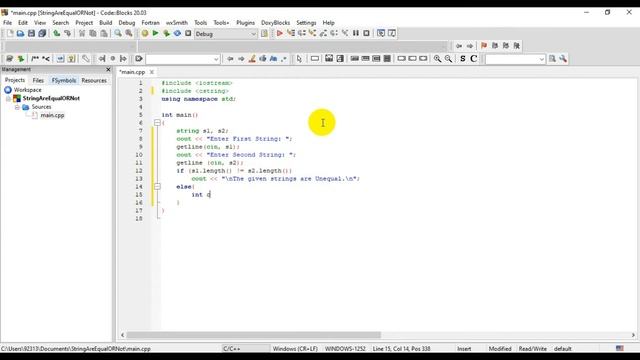Open the debugging windows icon
This screenshot has width=640, height=360.
(381, 33)
